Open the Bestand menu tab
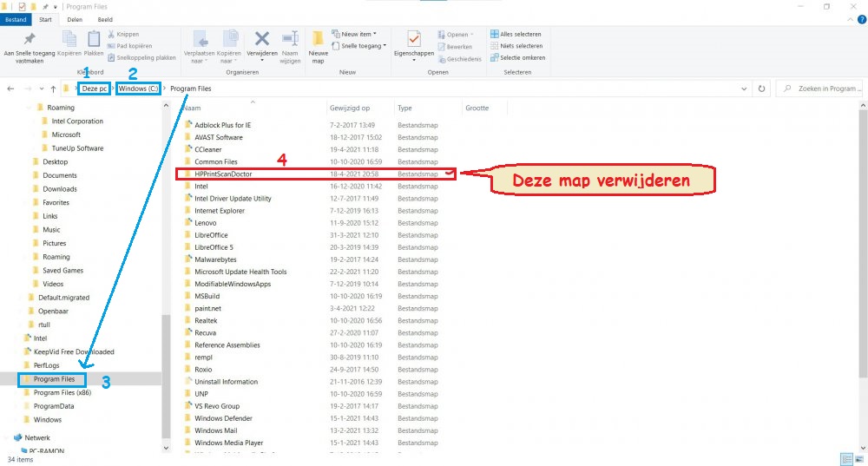Viewport: 868px width, 466px height. pos(16,19)
